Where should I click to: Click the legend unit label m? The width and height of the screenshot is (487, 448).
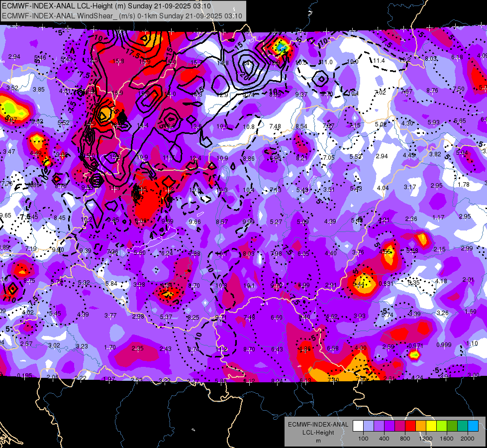pos(318,441)
